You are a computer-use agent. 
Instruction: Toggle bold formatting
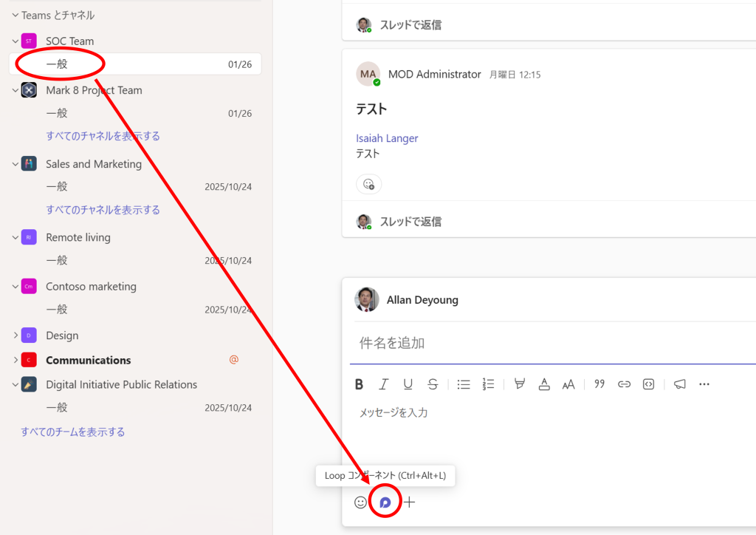(x=360, y=384)
